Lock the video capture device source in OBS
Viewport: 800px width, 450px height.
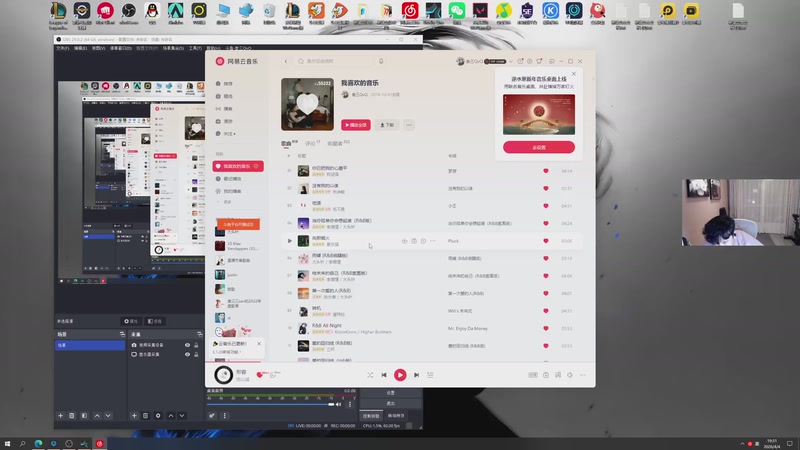tap(196, 345)
